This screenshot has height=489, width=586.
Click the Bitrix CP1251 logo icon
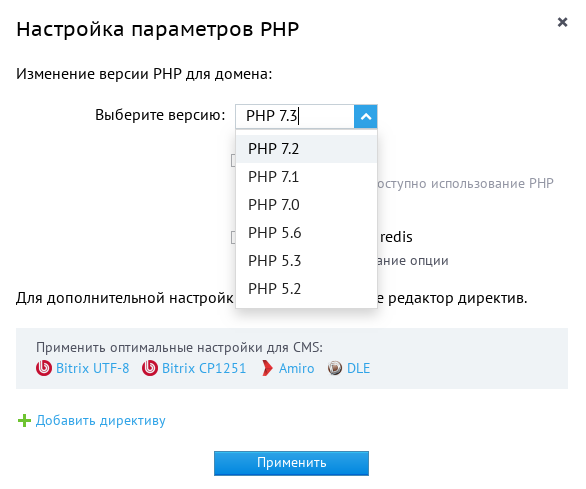pos(149,368)
